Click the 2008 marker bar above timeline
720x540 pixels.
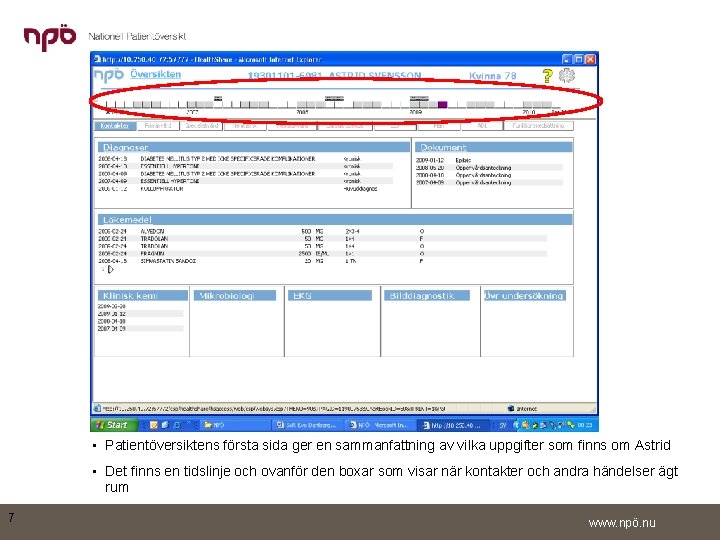click(x=334, y=98)
